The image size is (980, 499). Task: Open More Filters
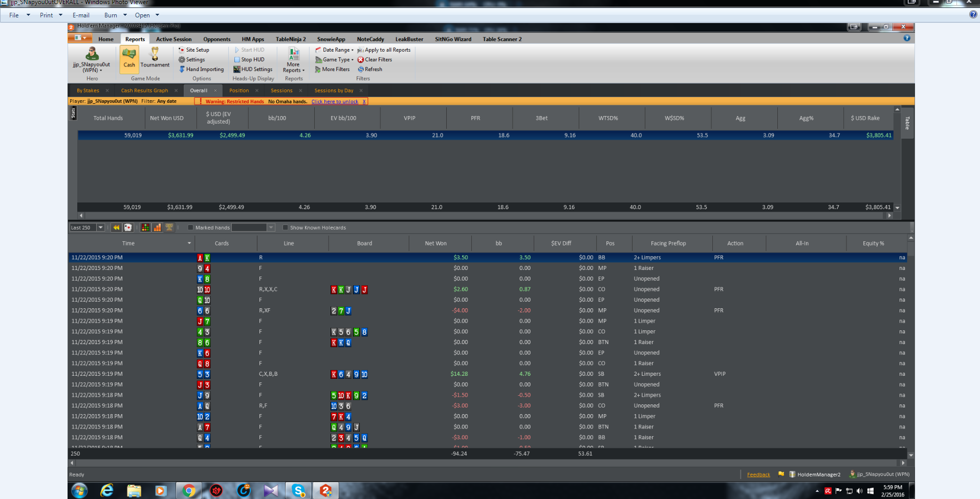pos(333,69)
